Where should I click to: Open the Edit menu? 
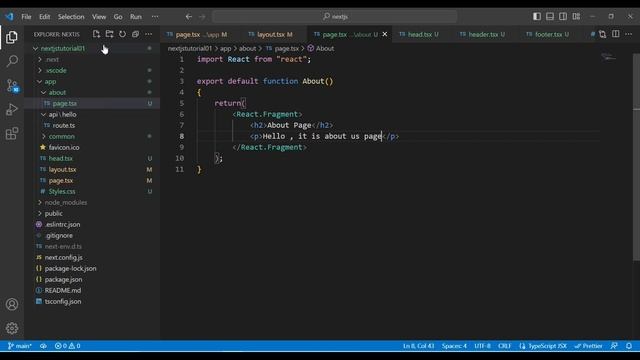[x=44, y=17]
